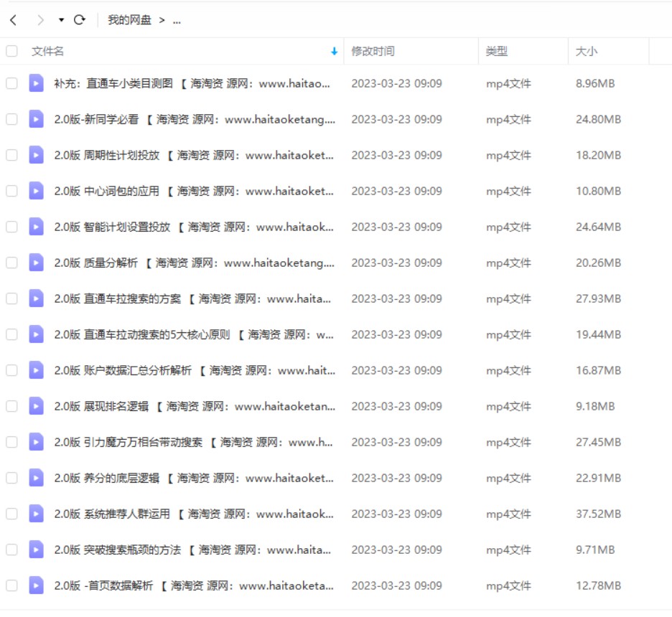The image size is (672, 617).
Task: Click video icon of 2.0版 突破搜索瓶颈的方法
Action: pyautogui.click(x=36, y=550)
